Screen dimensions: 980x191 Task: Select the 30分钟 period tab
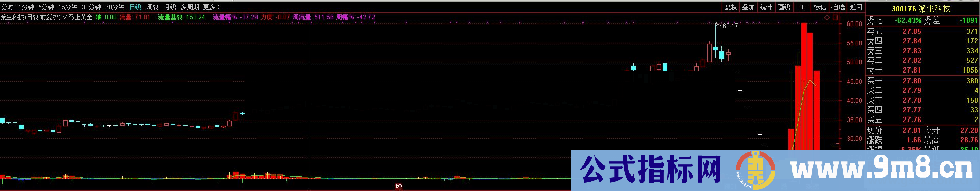[91, 7]
